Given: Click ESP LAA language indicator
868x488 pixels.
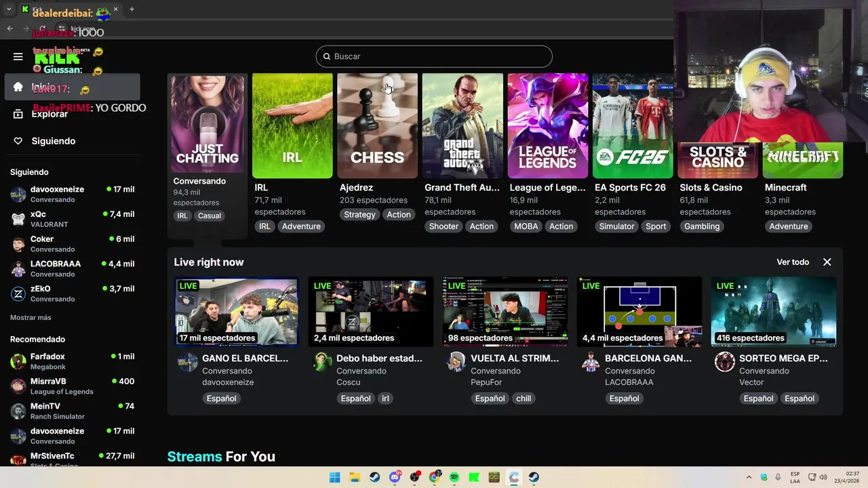Looking at the screenshot, I should pos(795,477).
